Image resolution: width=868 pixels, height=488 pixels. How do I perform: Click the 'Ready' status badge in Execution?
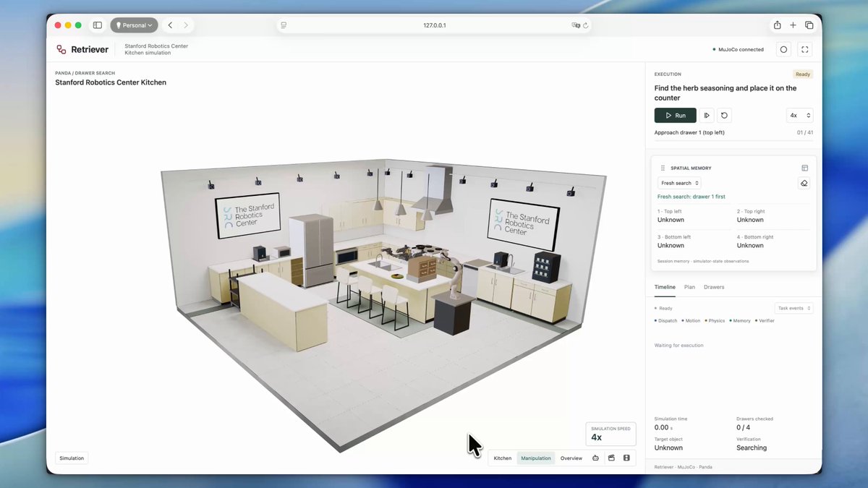[803, 74]
